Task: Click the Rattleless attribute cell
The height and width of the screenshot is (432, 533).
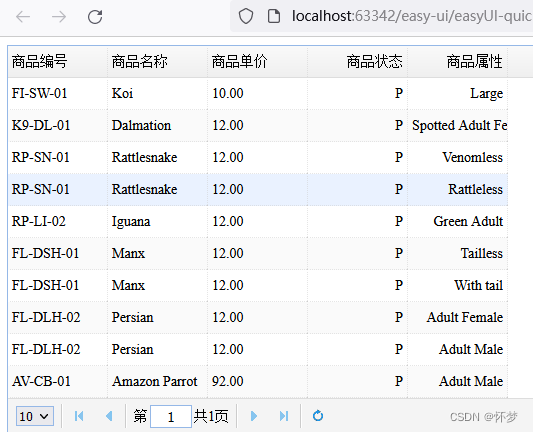Action: (458, 189)
